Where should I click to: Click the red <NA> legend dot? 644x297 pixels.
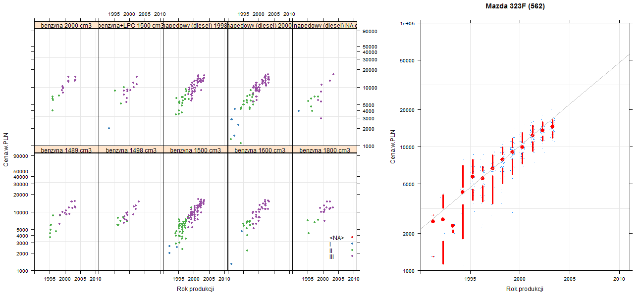click(352, 237)
